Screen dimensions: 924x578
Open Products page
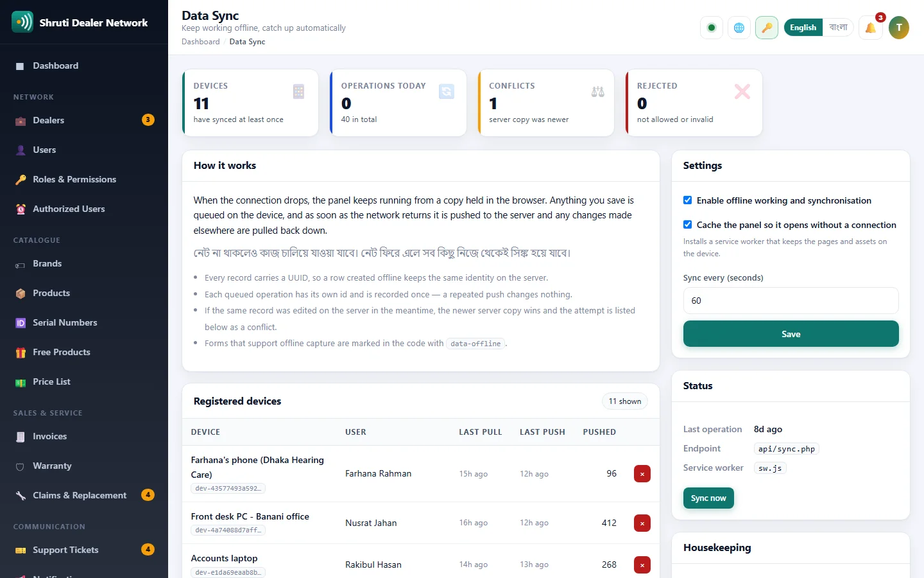[84, 293]
